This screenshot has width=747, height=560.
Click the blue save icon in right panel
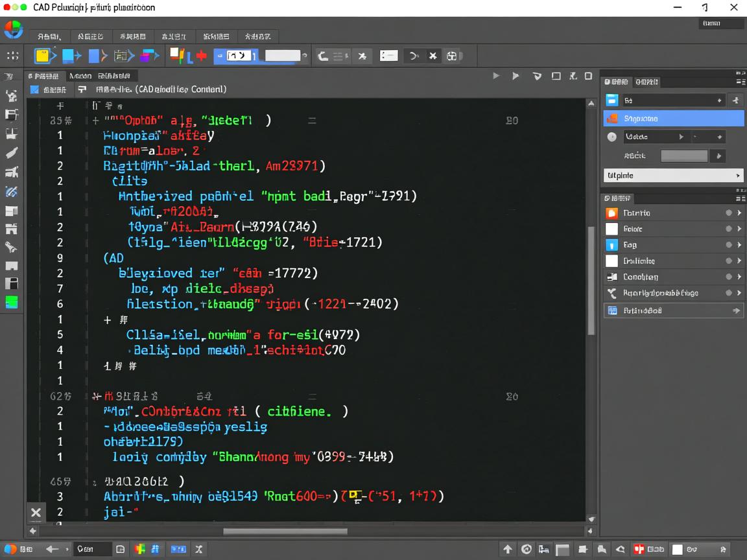click(612, 100)
